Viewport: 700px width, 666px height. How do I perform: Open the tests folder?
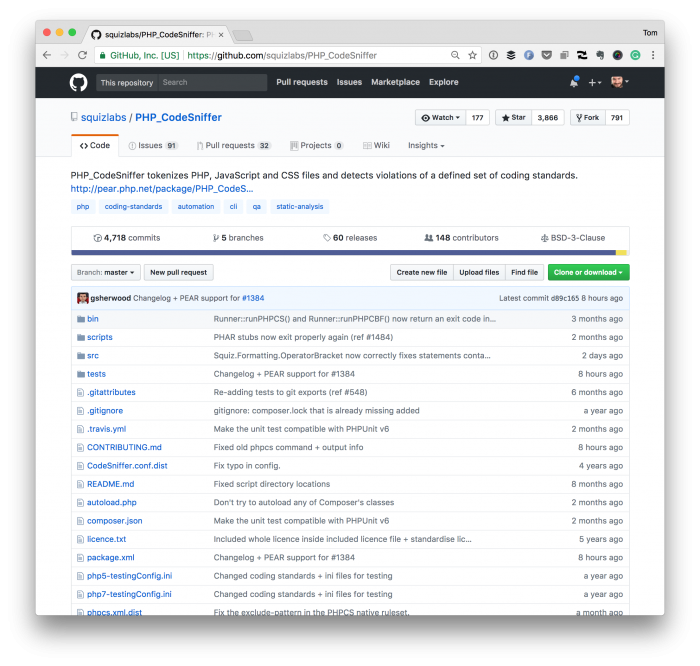click(x=96, y=374)
